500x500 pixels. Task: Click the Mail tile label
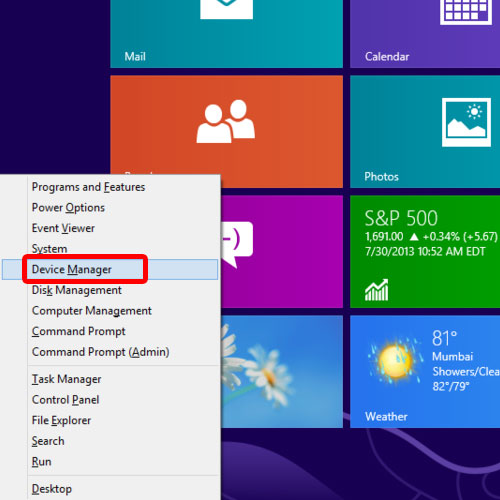tap(135, 57)
